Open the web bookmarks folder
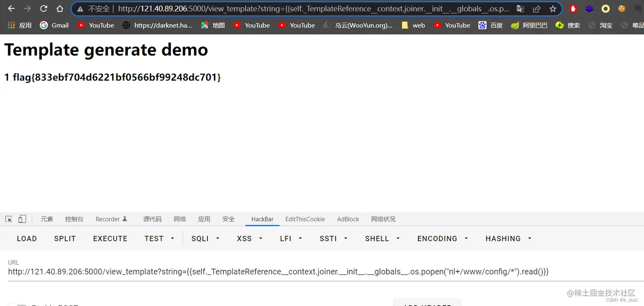644x306 pixels. pos(413,25)
